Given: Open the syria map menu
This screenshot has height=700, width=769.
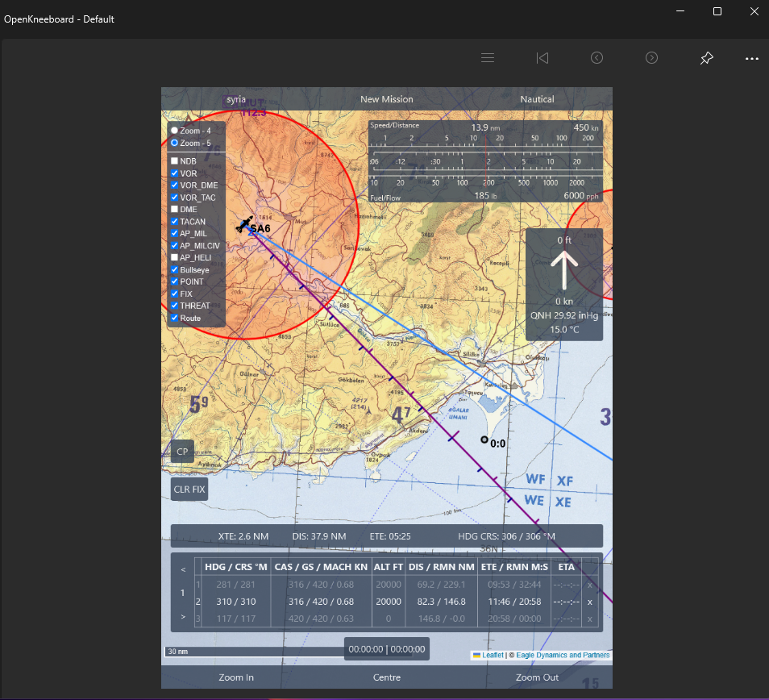Looking at the screenshot, I should 236,99.
